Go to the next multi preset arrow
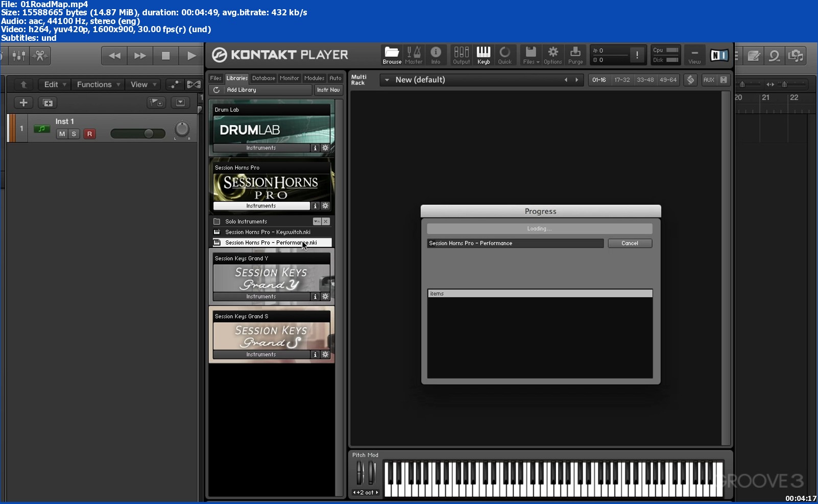 (577, 80)
